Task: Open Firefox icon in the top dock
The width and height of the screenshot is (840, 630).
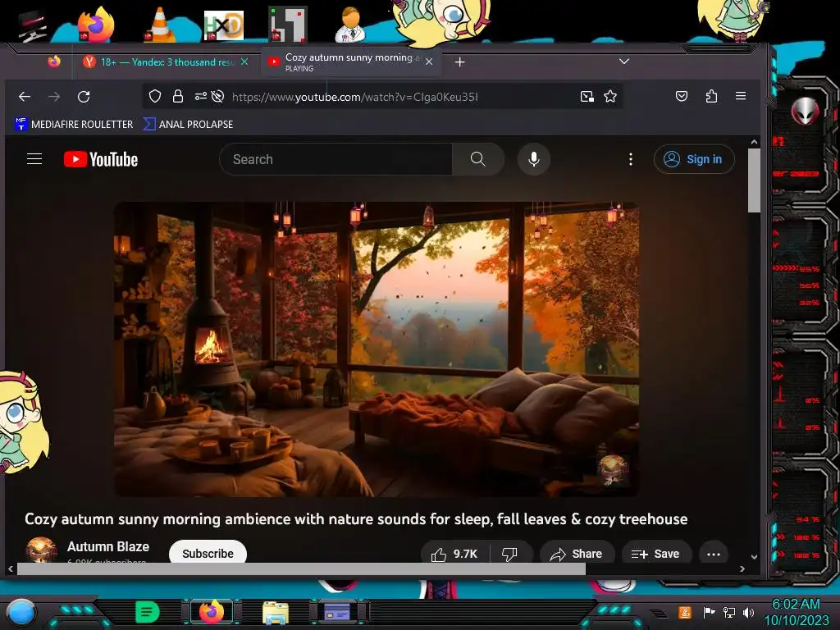Action: tap(95, 25)
